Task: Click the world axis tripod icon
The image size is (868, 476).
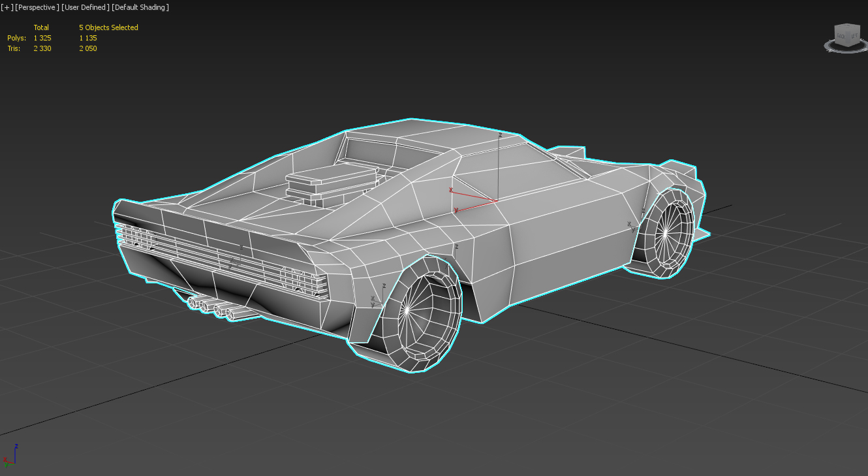Action: (9, 456)
